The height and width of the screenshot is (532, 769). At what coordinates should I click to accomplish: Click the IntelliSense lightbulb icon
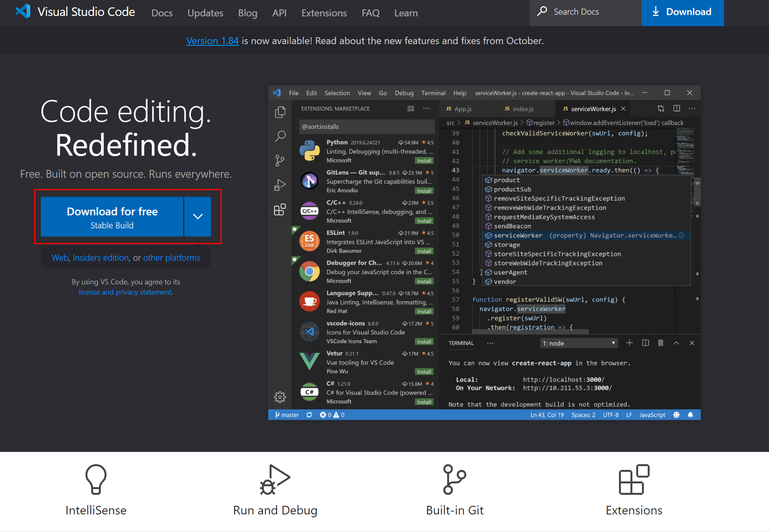coord(96,479)
